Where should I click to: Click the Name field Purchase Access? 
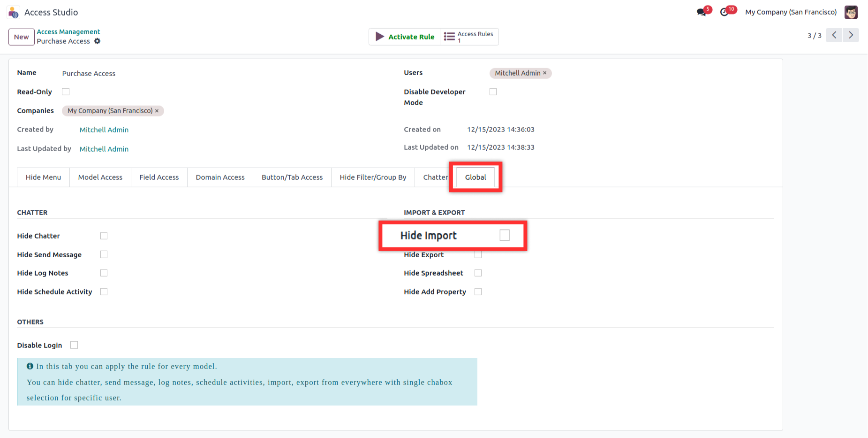pyautogui.click(x=89, y=74)
